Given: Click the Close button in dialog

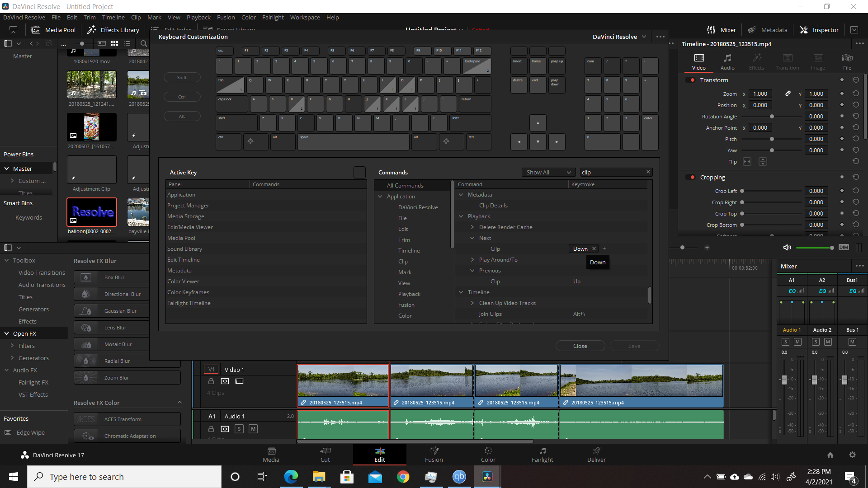Looking at the screenshot, I should click(580, 346).
